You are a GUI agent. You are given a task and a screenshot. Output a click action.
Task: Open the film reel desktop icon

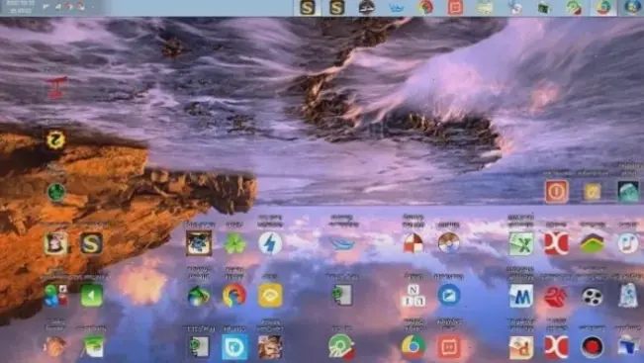(592, 296)
